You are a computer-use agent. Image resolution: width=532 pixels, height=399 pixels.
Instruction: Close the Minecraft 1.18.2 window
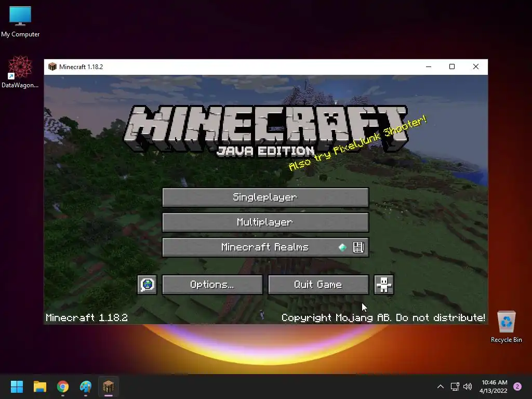coord(476,67)
